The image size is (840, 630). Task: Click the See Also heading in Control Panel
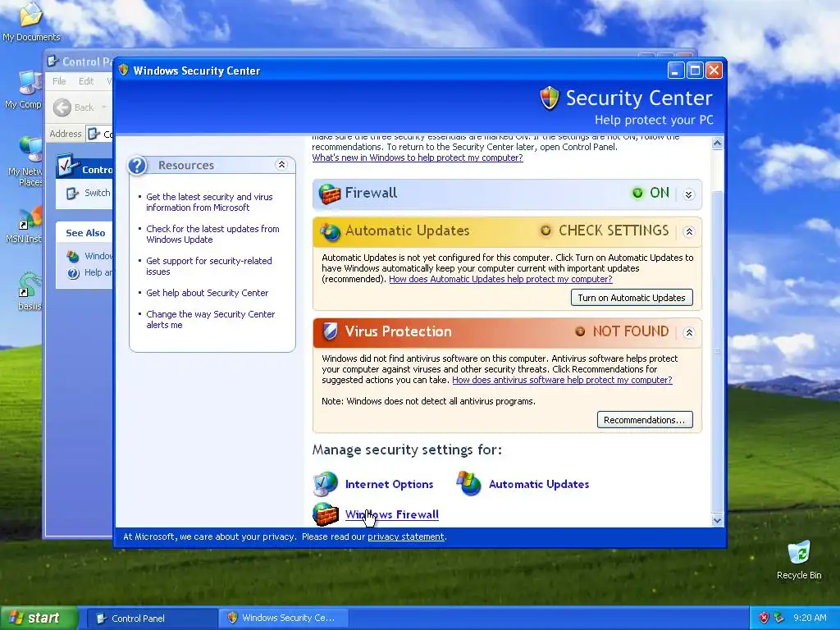coord(85,233)
